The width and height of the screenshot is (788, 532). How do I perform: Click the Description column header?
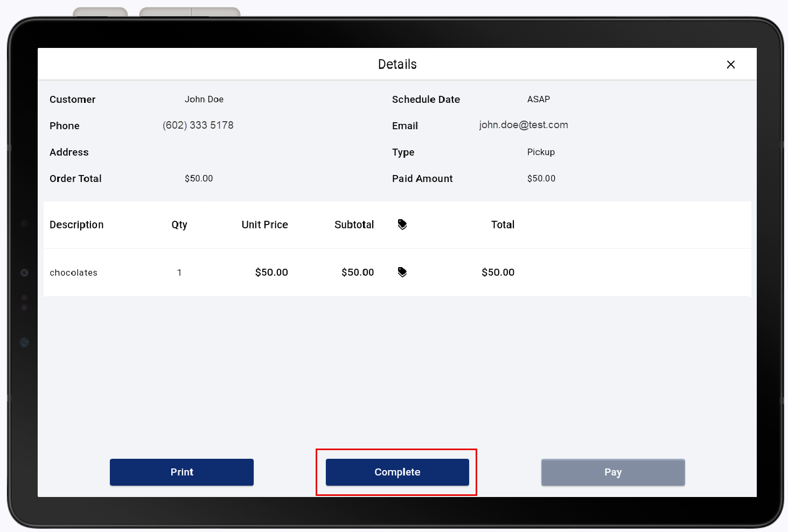76,225
